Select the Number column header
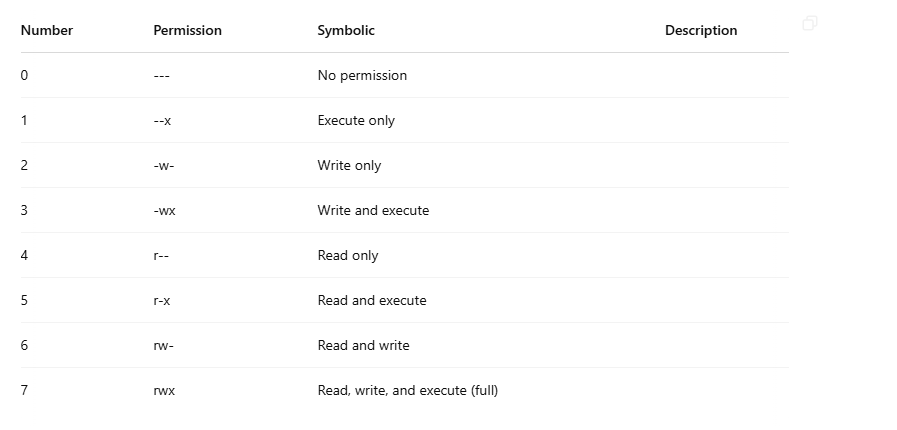 tap(47, 30)
